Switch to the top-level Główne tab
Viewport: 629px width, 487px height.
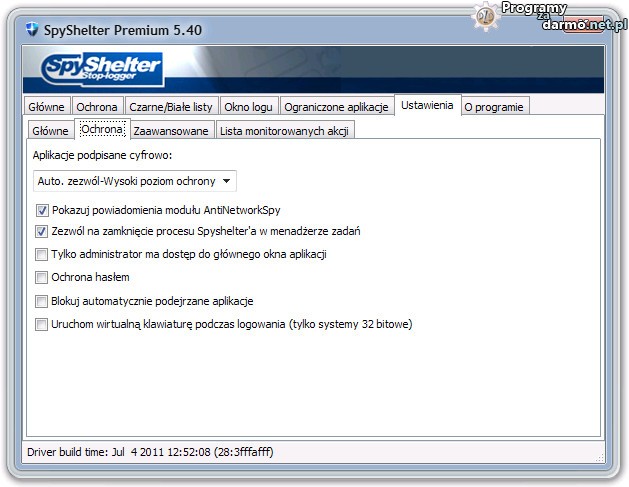pos(47,107)
